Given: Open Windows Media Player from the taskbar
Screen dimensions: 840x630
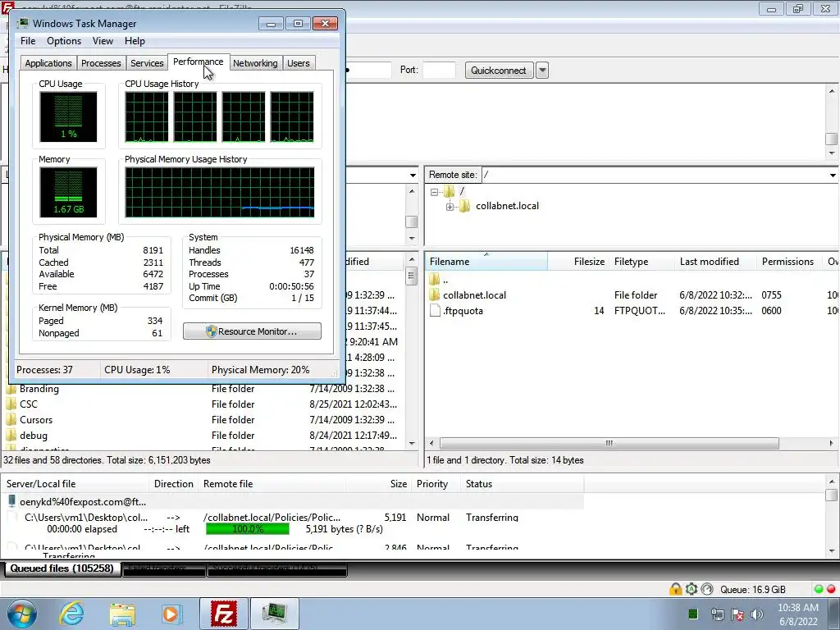Looking at the screenshot, I should click(x=172, y=614).
